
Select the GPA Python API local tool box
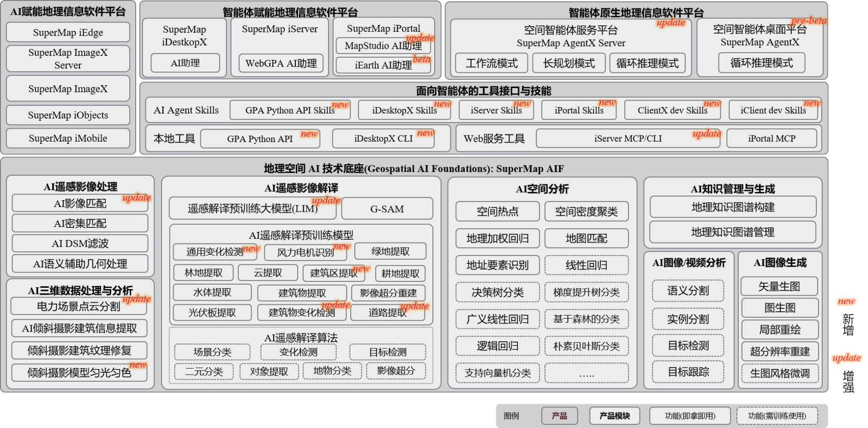click(x=260, y=139)
